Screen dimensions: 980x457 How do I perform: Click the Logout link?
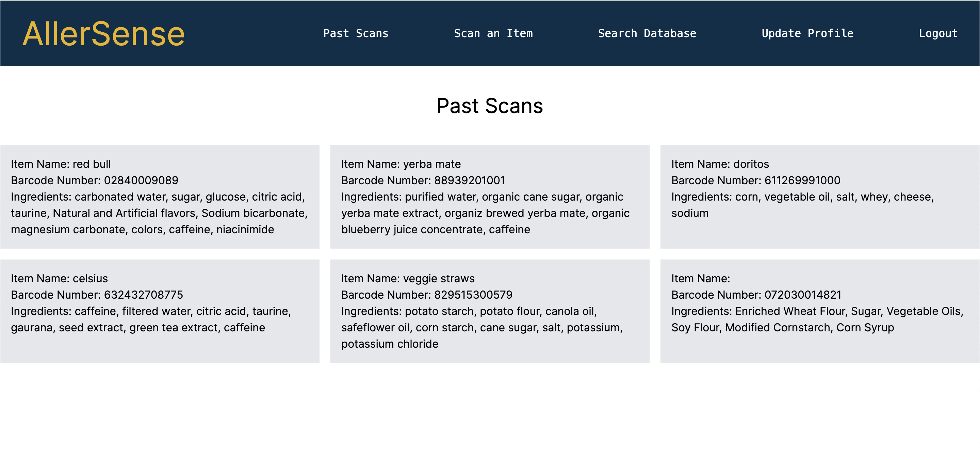(x=938, y=33)
